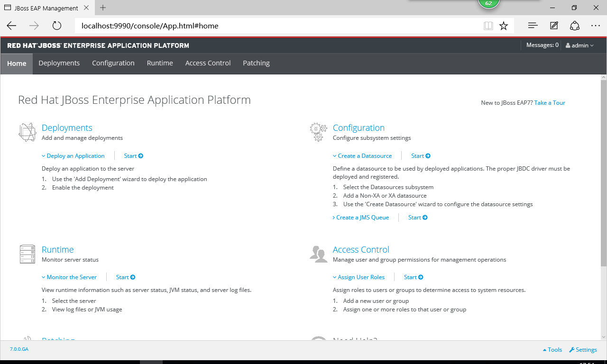This screenshot has width=607, height=364.
Task: Open the browser More actions ellipsis
Action: click(x=596, y=26)
